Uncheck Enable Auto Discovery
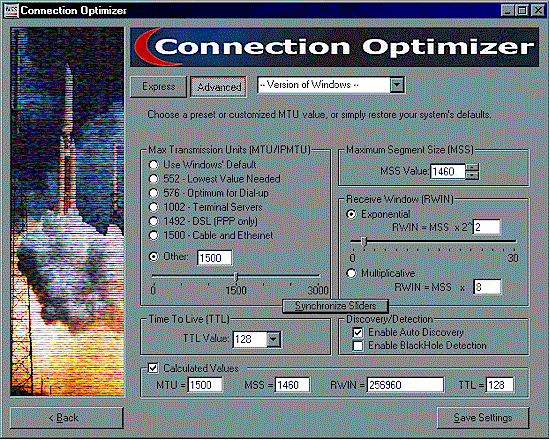 coord(358,332)
